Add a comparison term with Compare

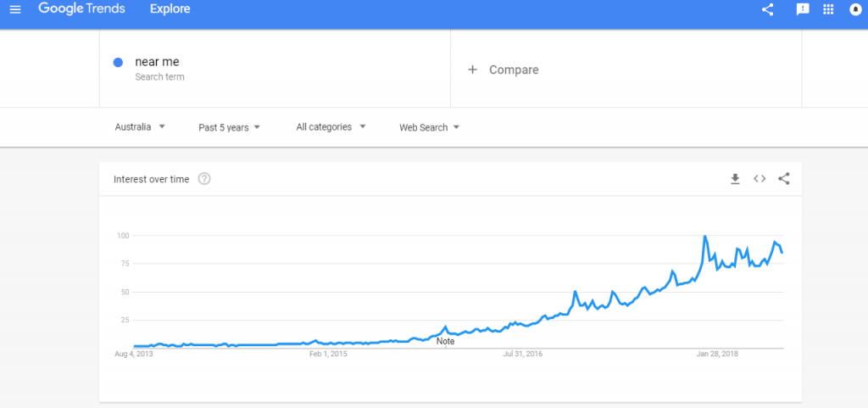(504, 70)
